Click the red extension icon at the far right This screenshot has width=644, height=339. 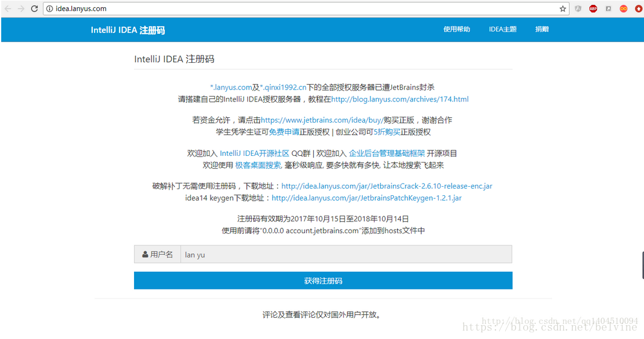click(x=639, y=8)
